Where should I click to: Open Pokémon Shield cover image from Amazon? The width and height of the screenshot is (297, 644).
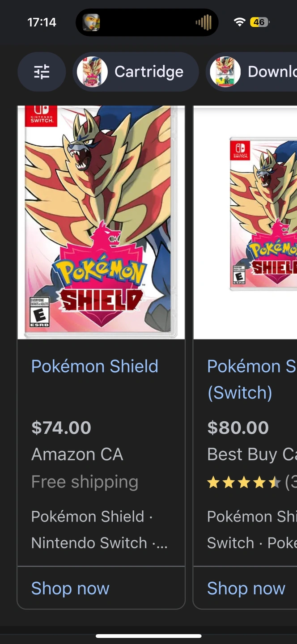coord(101,222)
